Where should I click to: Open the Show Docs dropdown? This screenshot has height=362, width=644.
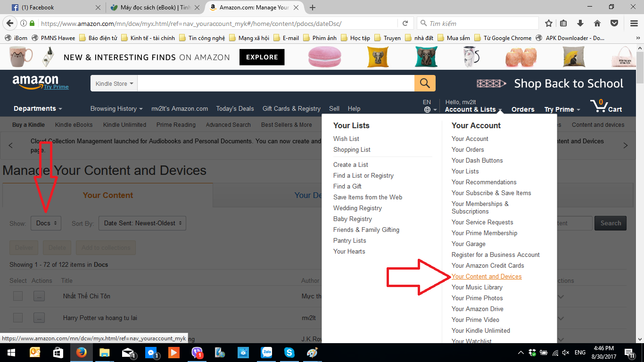click(x=46, y=223)
